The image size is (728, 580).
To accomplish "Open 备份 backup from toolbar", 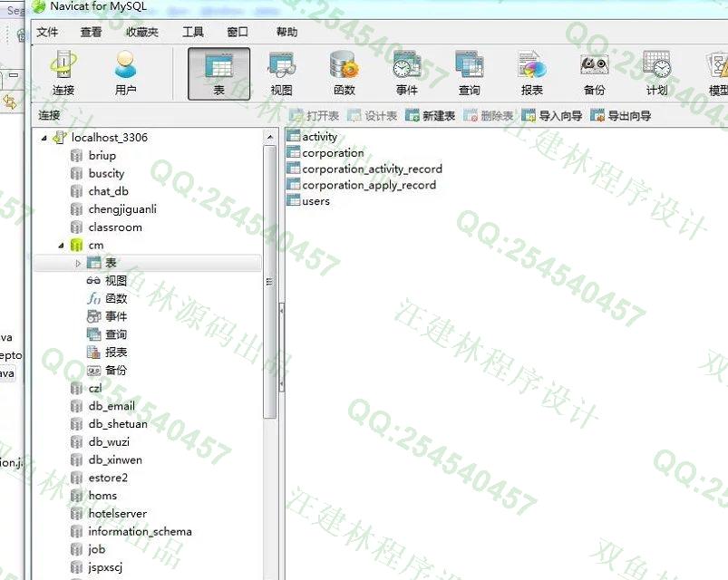I will [x=595, y=73].
